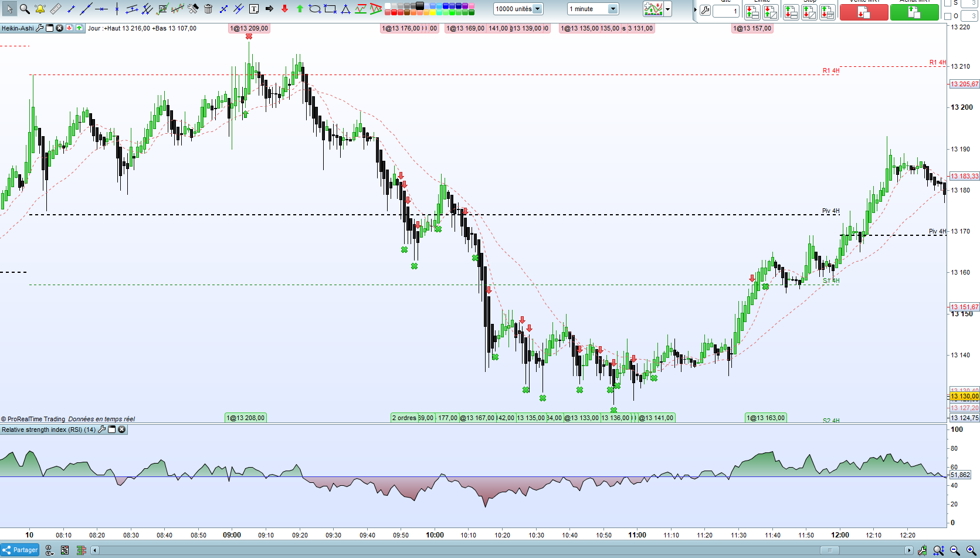Click the Heikin-Ashi panel title
The width and height of the screenshot is (980, 558).
click(x=18, y=28)
